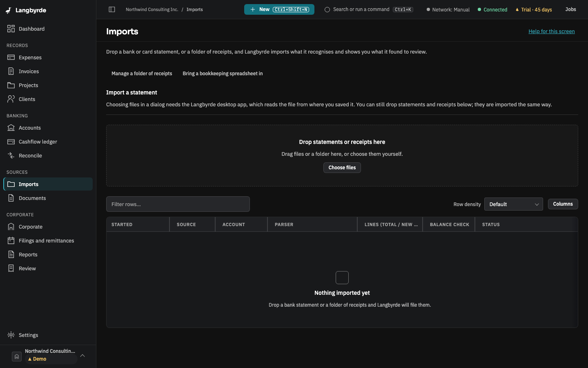
Task: Expand the Northwind Consulting company switcher
Action: click(x=48, y=356)
